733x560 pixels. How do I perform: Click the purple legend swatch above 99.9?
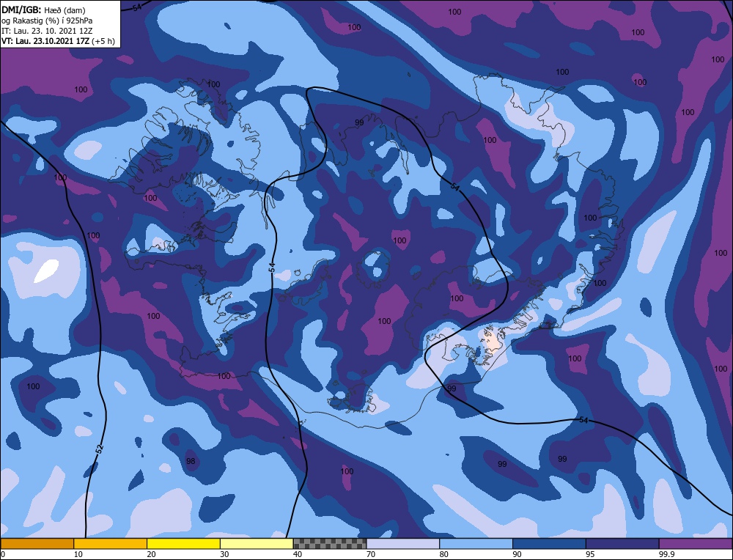(696, 544)
